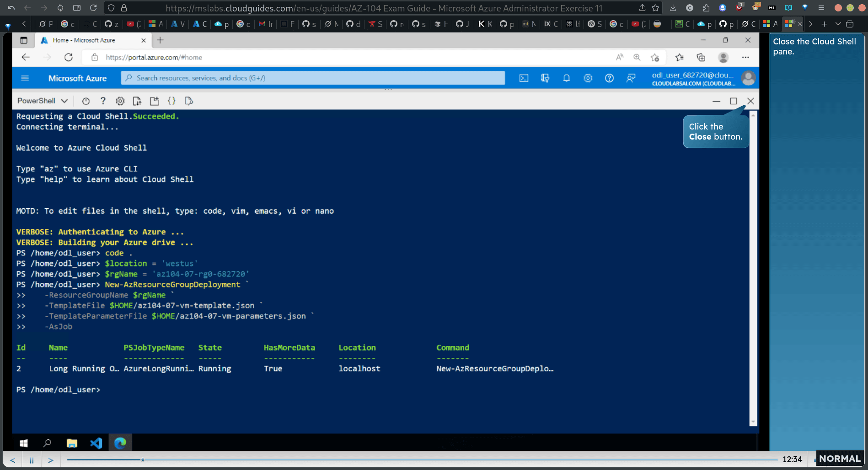Open Directories and subscriptions filter icon

pos(545,78)
